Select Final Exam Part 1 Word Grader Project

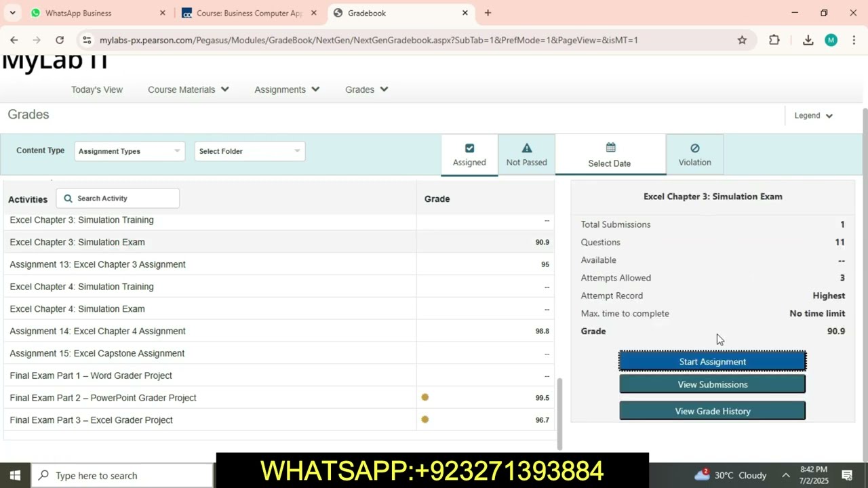tap(91, 375)
